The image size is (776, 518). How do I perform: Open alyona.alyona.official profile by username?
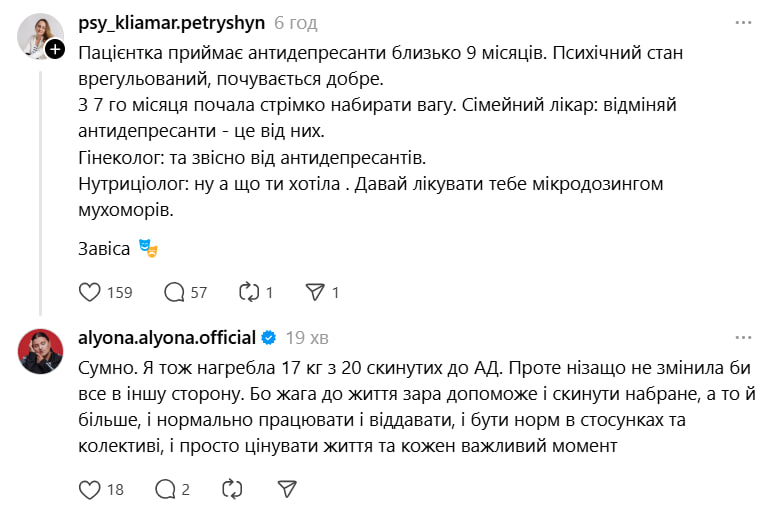(x=167, y=337)
